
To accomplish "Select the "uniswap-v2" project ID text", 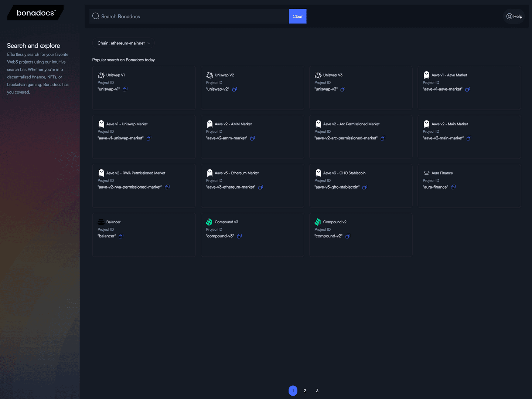I will click(x=218, y=89).
